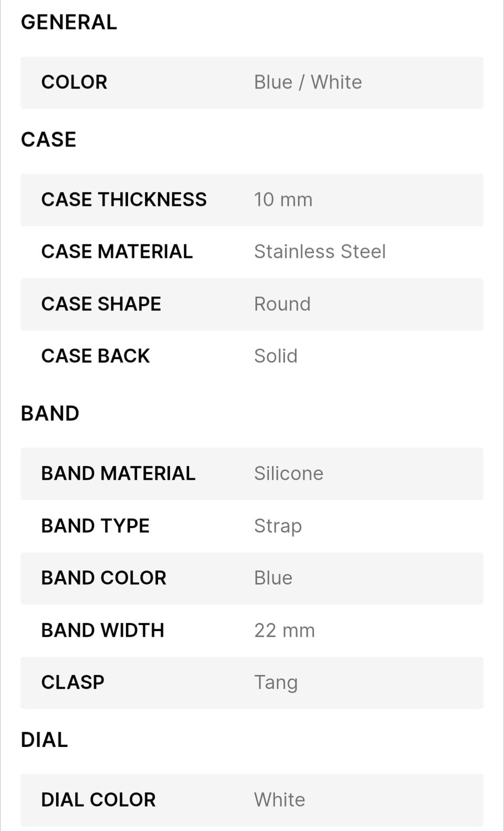Select the Stainless Steel material value

click(x=320, y=251)
